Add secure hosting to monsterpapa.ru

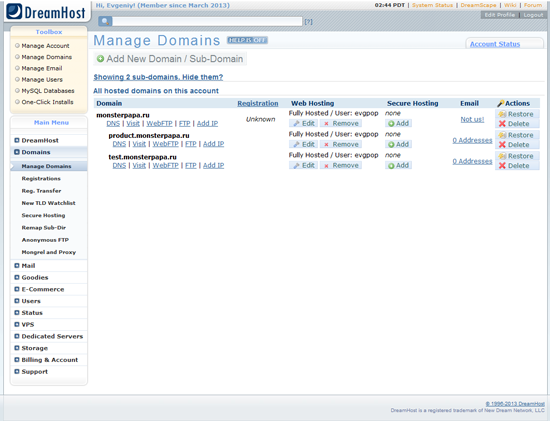[398, 123]
